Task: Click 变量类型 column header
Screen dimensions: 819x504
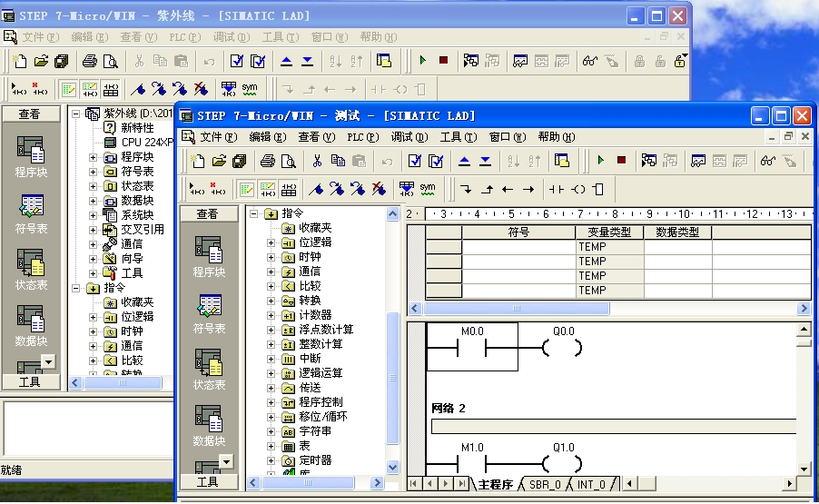Action: click(609, 232)
